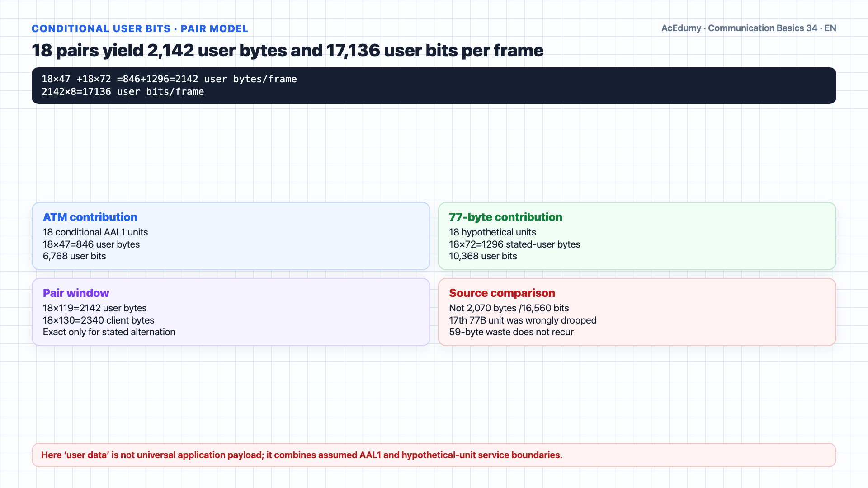Click '18×72=1296 stated-user bytes' line
The height and width of the screenshot is (488, 868).
coord(514,244)
